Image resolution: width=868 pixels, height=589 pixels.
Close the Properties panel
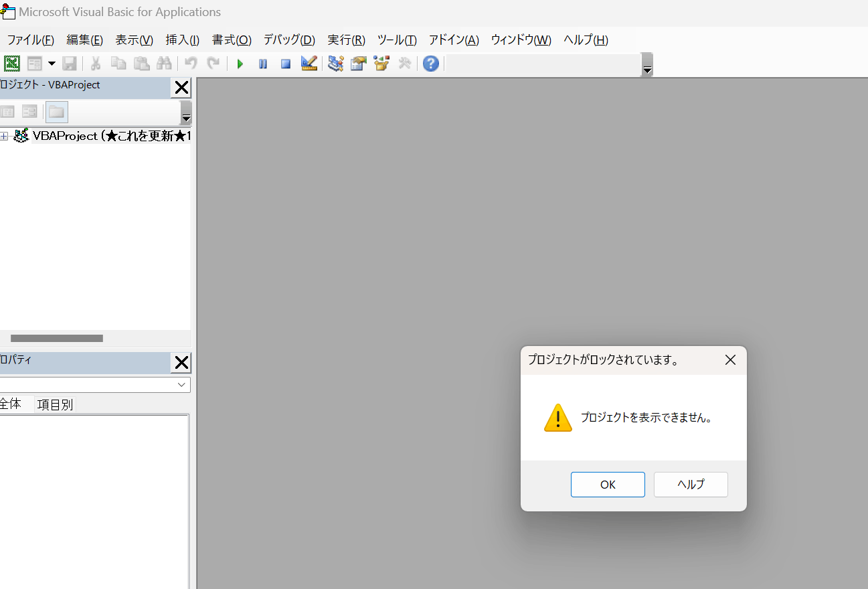pyautogui.click(x=181, y=363)
